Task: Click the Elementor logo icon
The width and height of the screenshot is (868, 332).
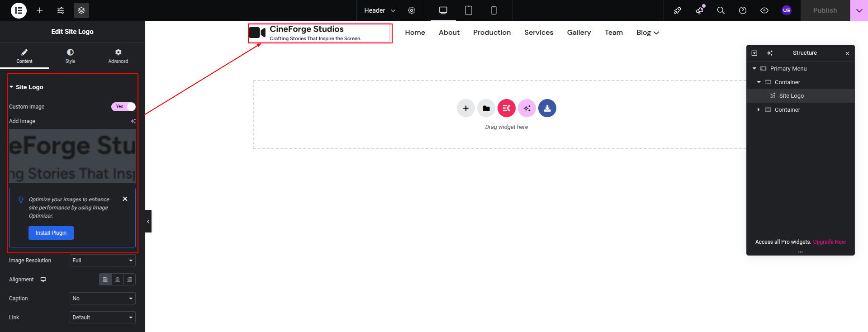Action: (x=19, y=10)
